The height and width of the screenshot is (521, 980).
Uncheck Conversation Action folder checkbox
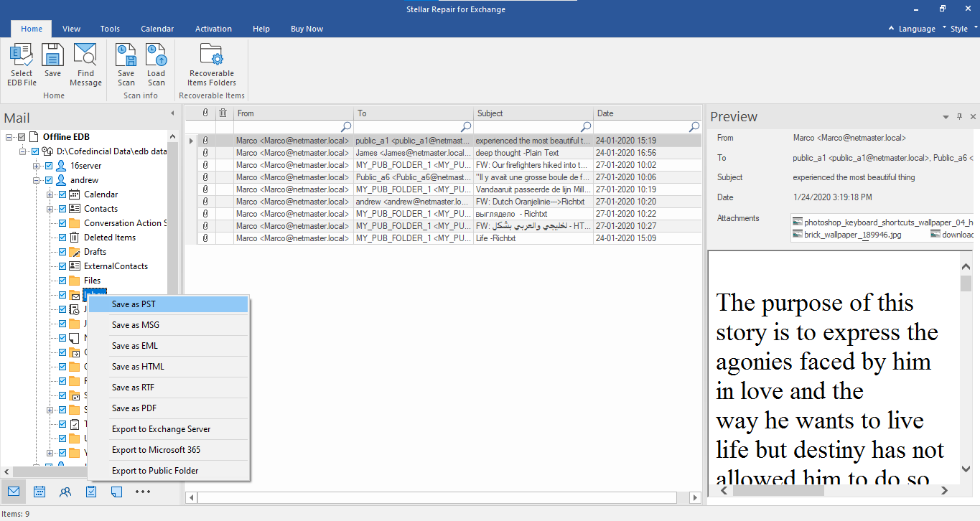62,223
